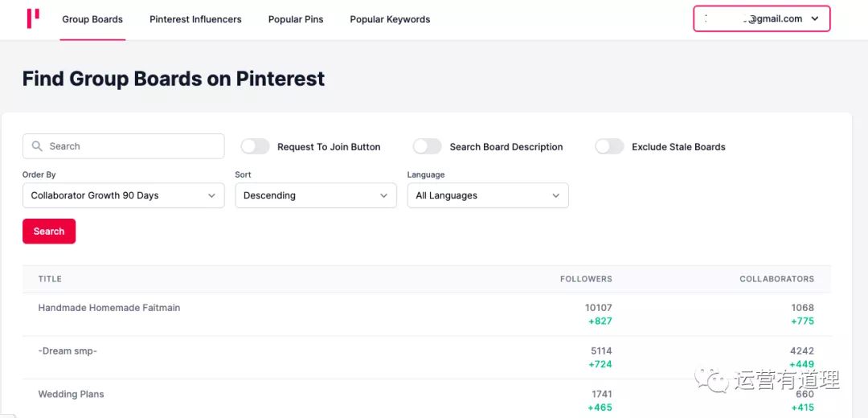
Task: Go to Popular Pins tab
Action: pos(296,19)
